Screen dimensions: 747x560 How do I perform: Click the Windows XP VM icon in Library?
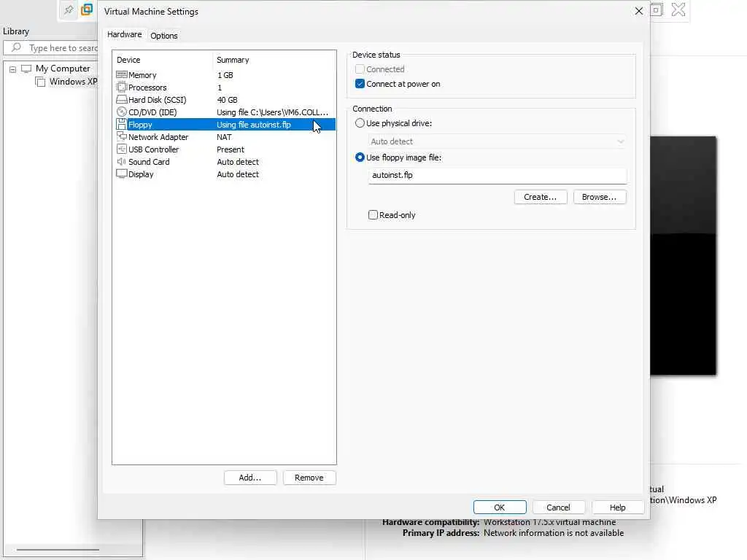click(x=41, y=82)
